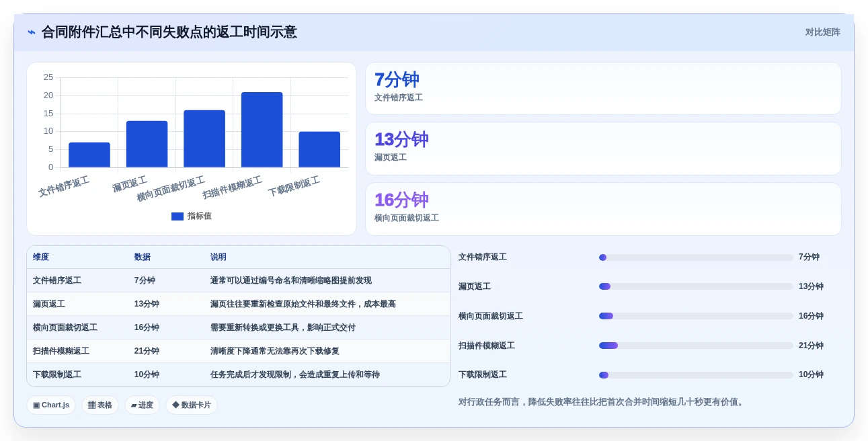
Task: Click the footnote about 降低失败率
Action: (x=602, y=402)
